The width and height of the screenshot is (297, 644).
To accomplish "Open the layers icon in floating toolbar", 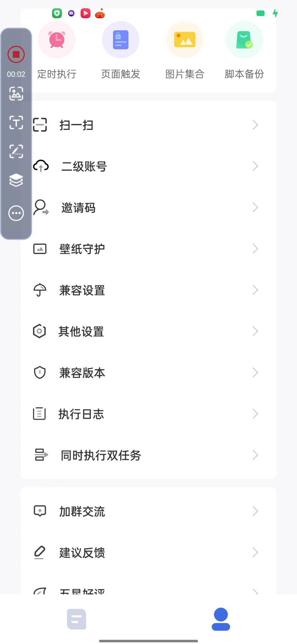I will click(x=16, y=180).
